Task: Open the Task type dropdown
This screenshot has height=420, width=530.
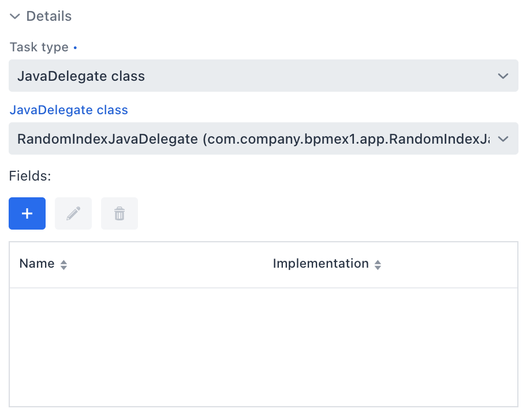Action: coord(263,76)
